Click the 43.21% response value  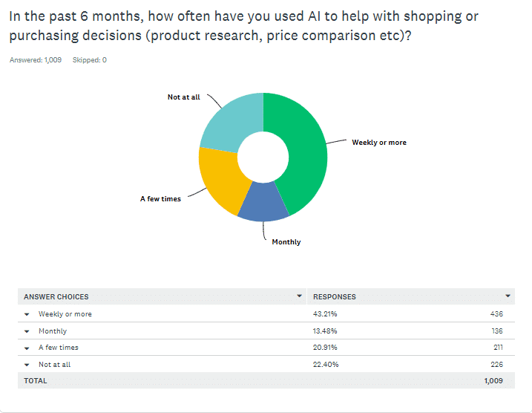click(325, 314)
